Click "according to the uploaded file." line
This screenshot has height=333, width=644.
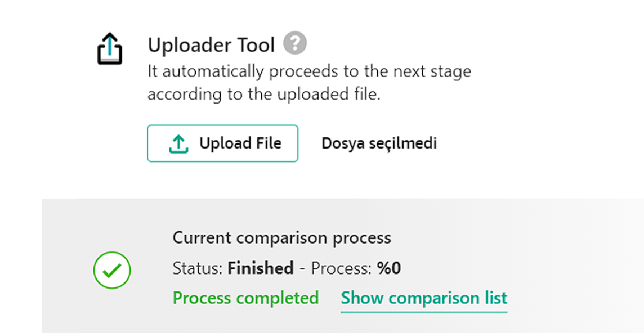click(264, 94)
